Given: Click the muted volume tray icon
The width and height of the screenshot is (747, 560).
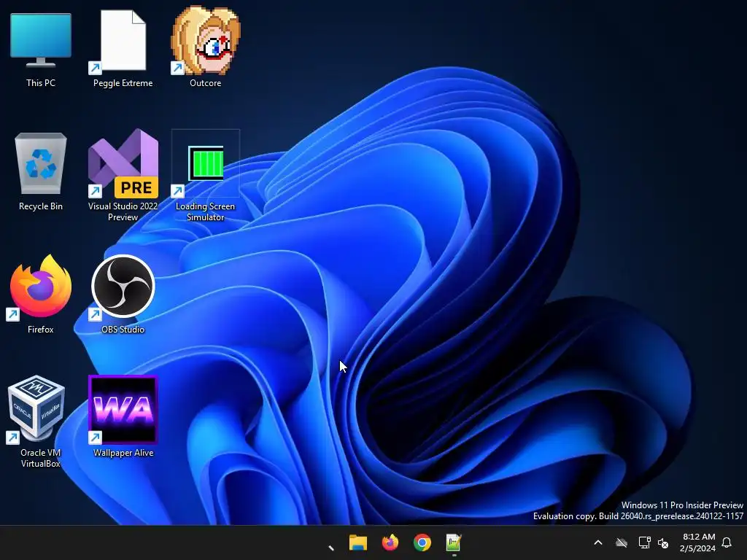Looking at the screenshot, I should [x=663, y=542].
